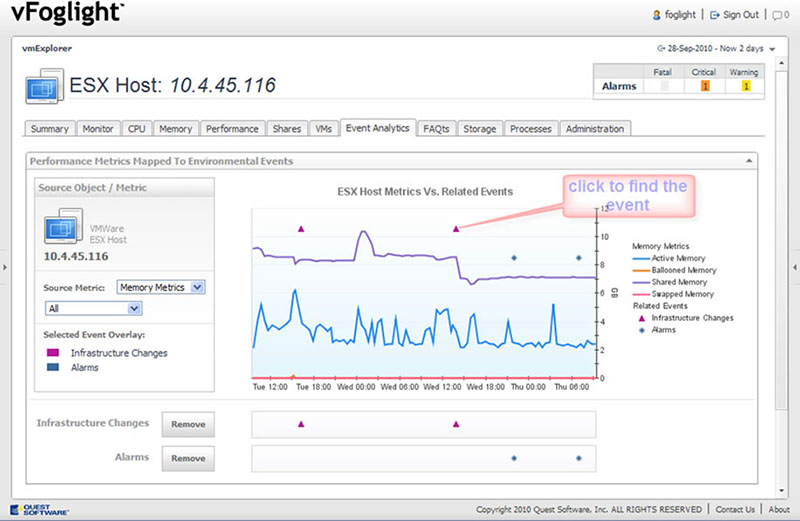Image resolution: width=800 pixels, height=521 pixels.
Task: Open the CPU tab
Action: [136, 129]
